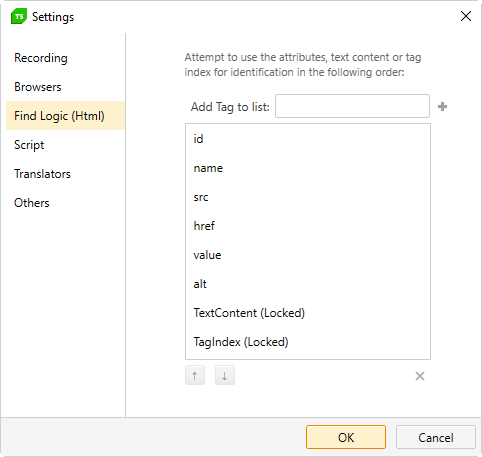Open the Translators section
Viewport: 482px width, 457px height.
[65, 174]
